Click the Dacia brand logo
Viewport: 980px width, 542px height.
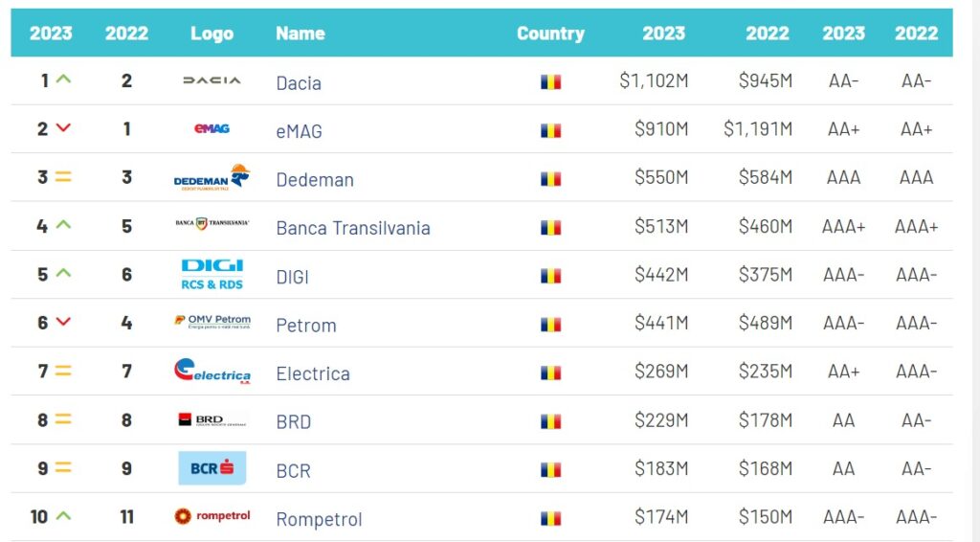(x=212, y=81)
